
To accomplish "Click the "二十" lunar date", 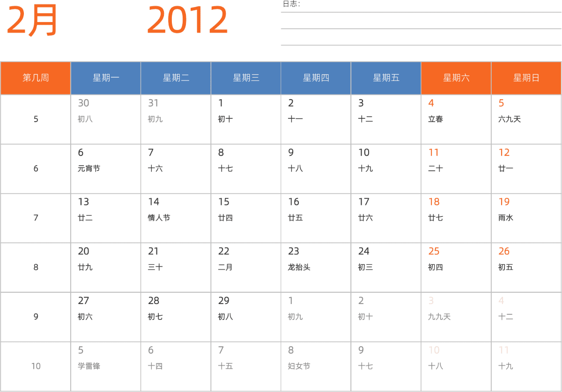I will (x=436, y=168).
